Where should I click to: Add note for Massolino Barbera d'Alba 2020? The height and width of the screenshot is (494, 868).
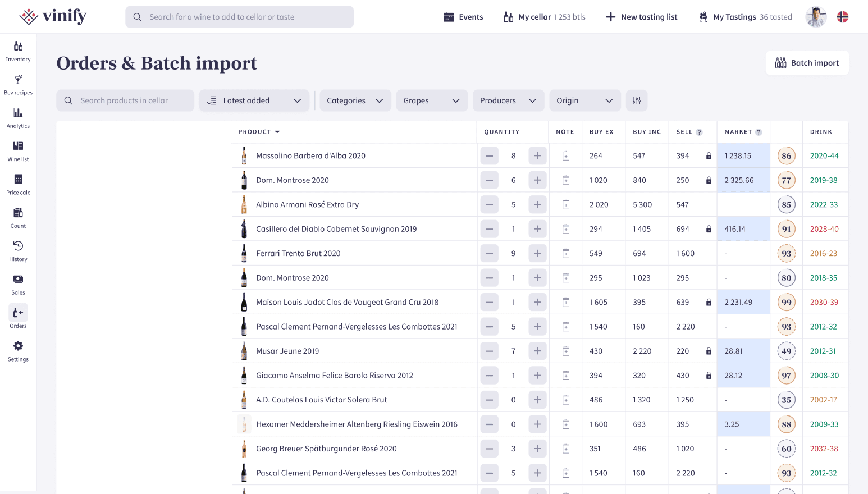566,156
